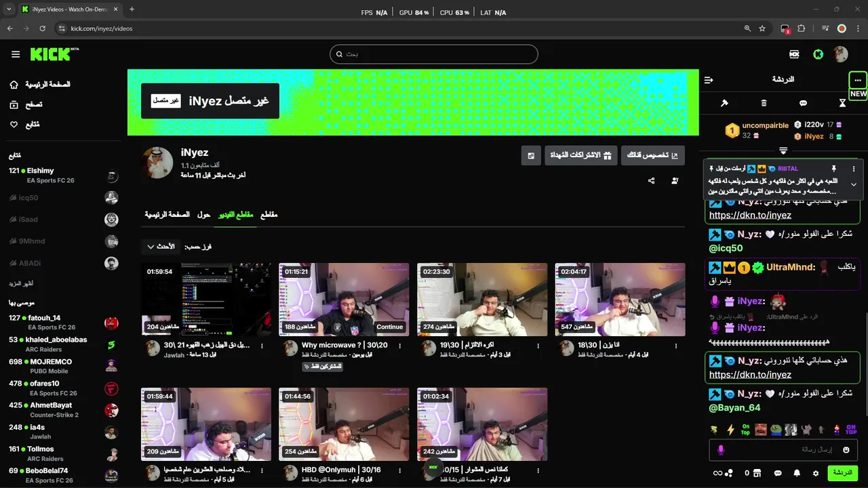This screenshot has width=868, height=488.
Task: Open options for كملنا نص المشوار video
Action: pos(538,470)
